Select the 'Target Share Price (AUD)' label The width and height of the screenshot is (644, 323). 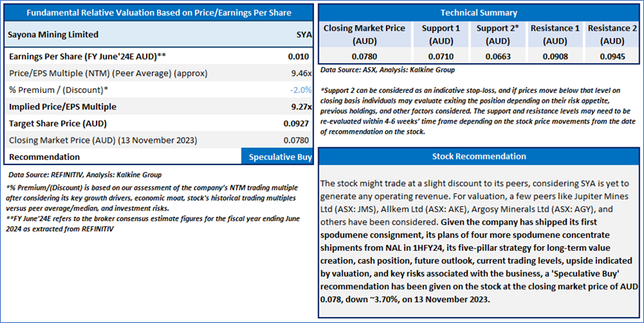[x=57, y=124]
